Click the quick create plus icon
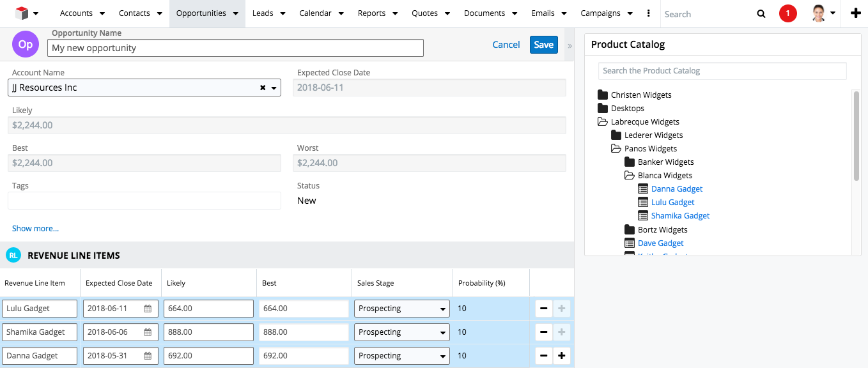This screenshot has height=368, width=868. point(855,13)
